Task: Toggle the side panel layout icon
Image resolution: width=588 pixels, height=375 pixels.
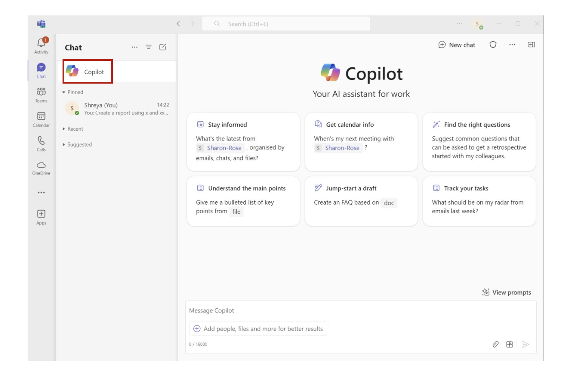Action: coord(531,45)
